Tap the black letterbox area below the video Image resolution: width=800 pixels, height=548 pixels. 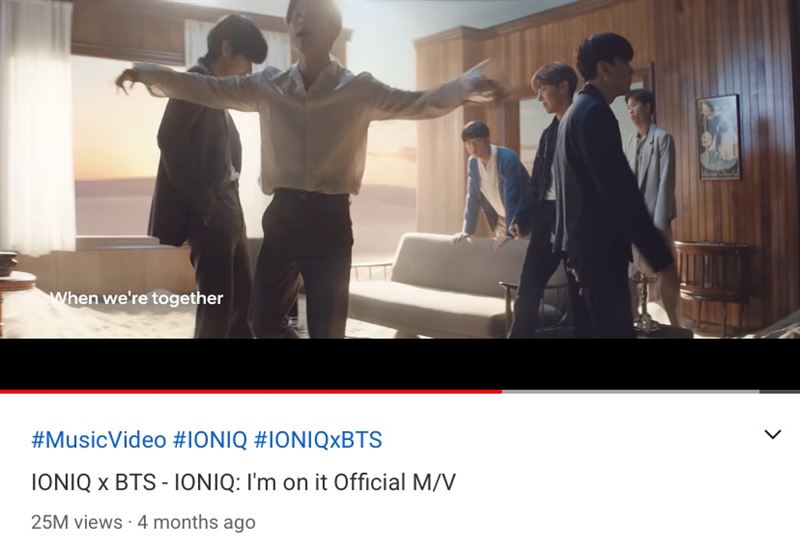pos(400,363)
